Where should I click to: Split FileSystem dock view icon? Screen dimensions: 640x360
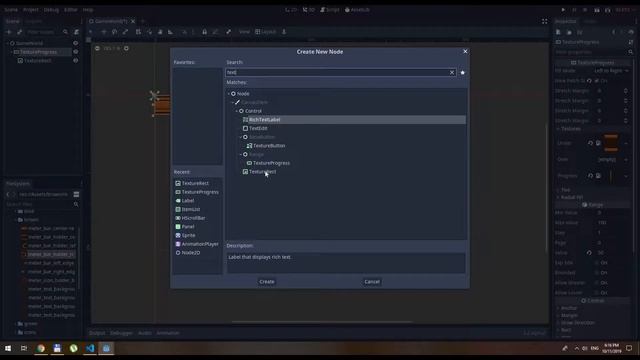click(76, 194)
